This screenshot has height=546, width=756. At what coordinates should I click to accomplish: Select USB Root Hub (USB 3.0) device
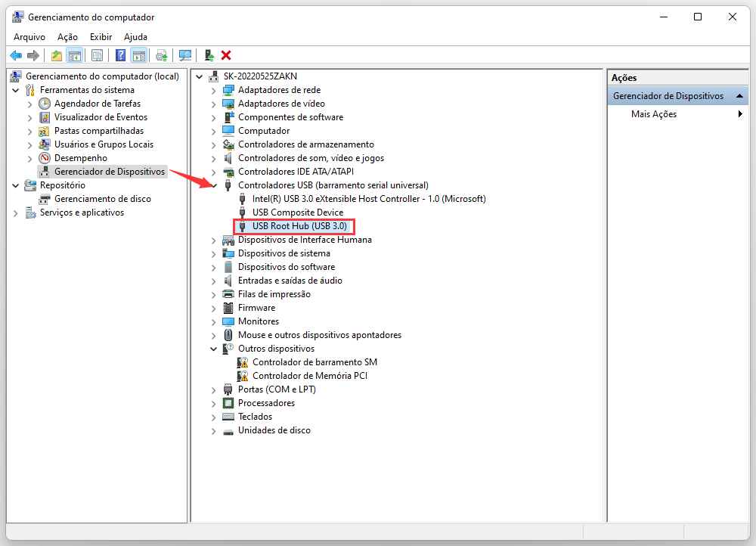pyautogui.click(x=299, y=226)
